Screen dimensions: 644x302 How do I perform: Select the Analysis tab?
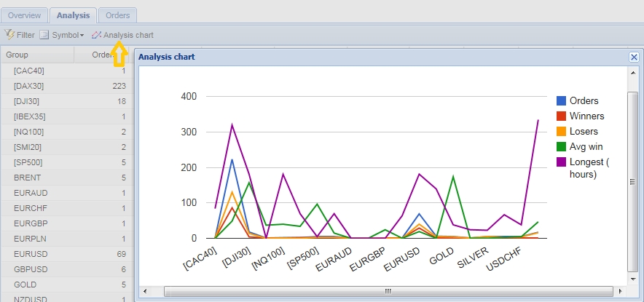[x=73, y=15]
